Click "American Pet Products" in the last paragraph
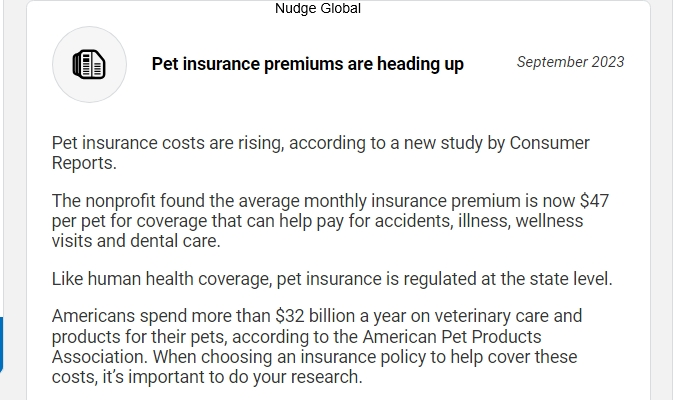The image size is (676, 400). click(x=452, y=337)
